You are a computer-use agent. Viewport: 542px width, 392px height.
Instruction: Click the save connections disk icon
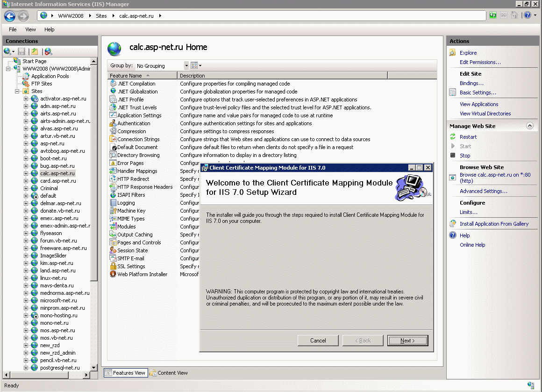[x=21, y=51]
